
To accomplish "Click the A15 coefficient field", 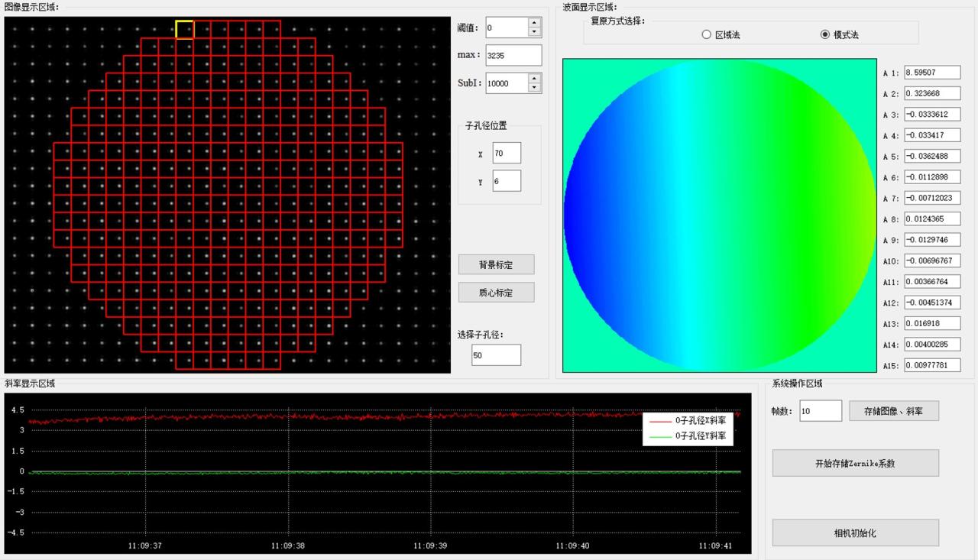I will pyautogui.click(x=931, y=365).
